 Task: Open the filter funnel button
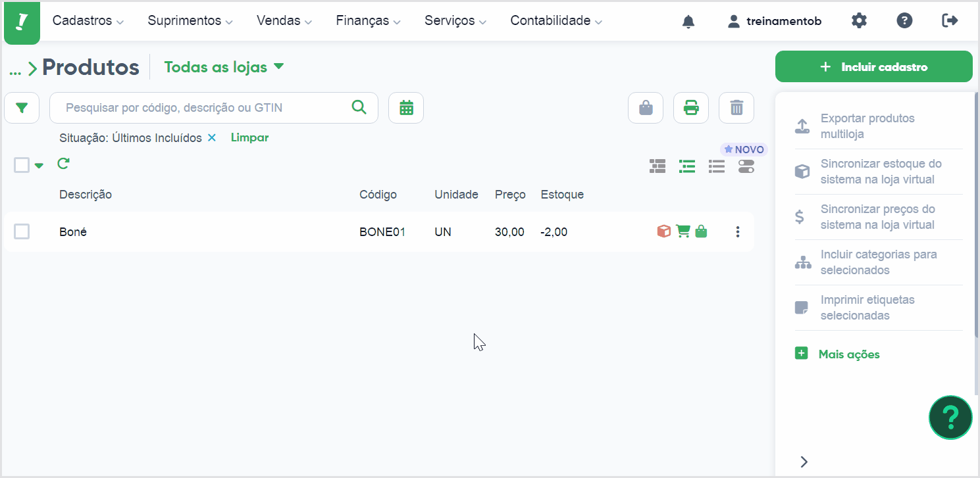click(x=22, y=108)
